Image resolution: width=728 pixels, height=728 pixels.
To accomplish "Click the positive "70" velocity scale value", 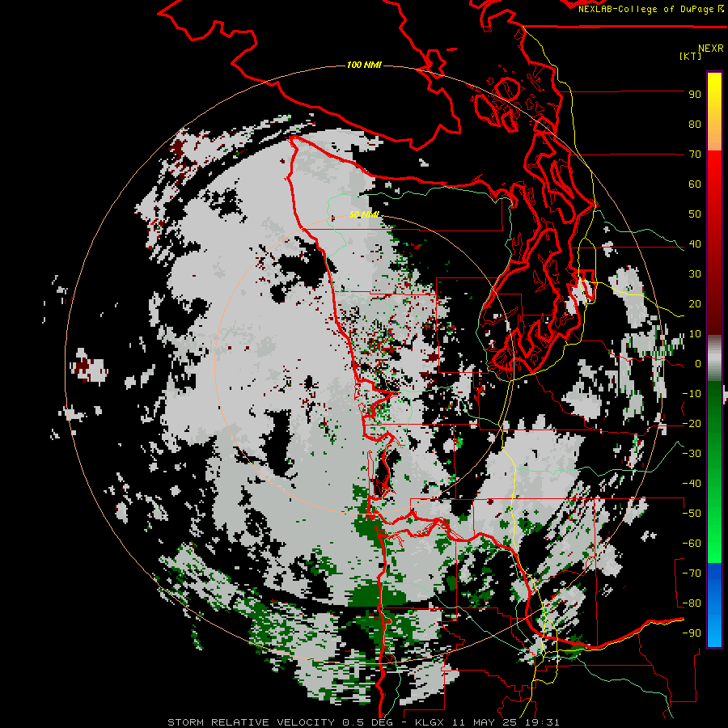I will click(695, 154).
